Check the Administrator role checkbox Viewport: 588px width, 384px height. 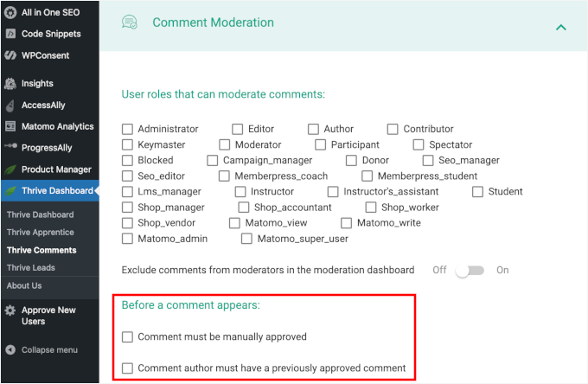[x=128, y=130]
